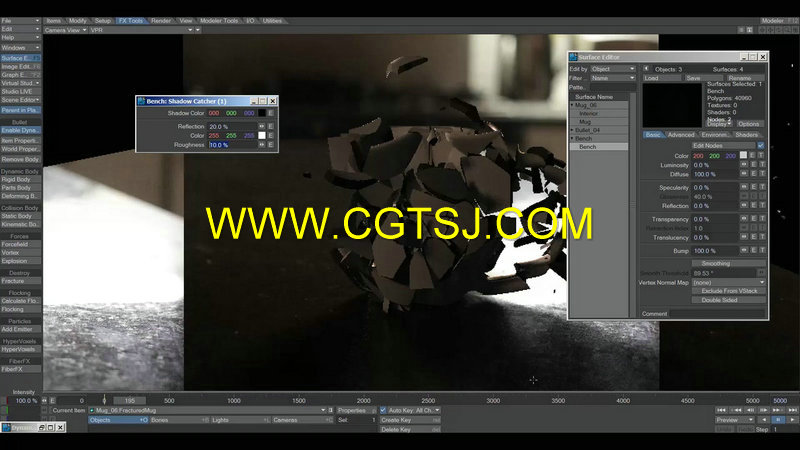Screen dimensions: 800x450
Task: Switch edit mode to Bones
Action: [180, 420]
